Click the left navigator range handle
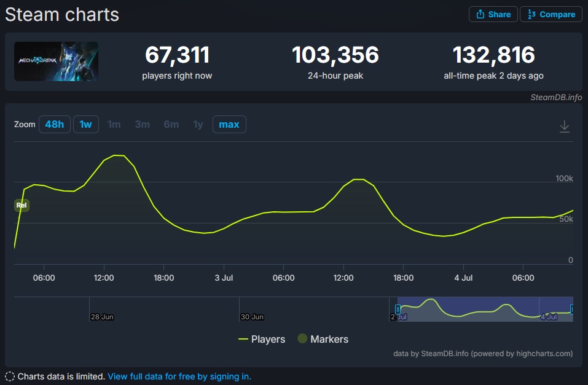 click(x=398, y=309)
